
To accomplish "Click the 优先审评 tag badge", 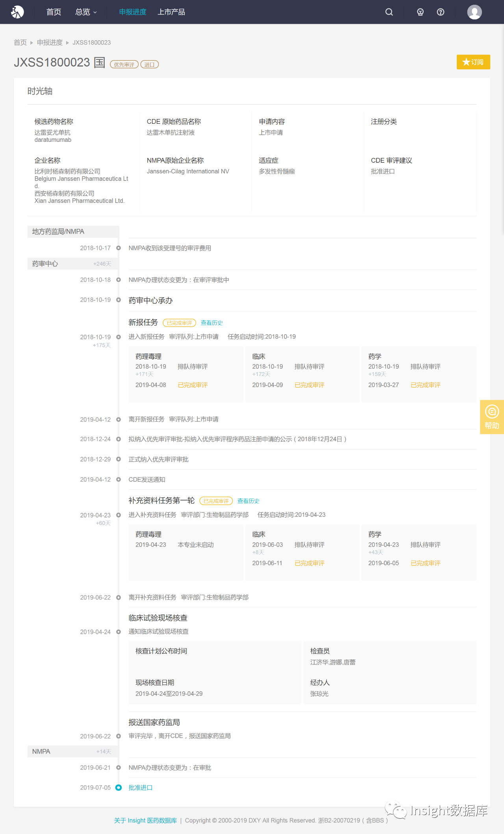I will [x=124, y=64].
